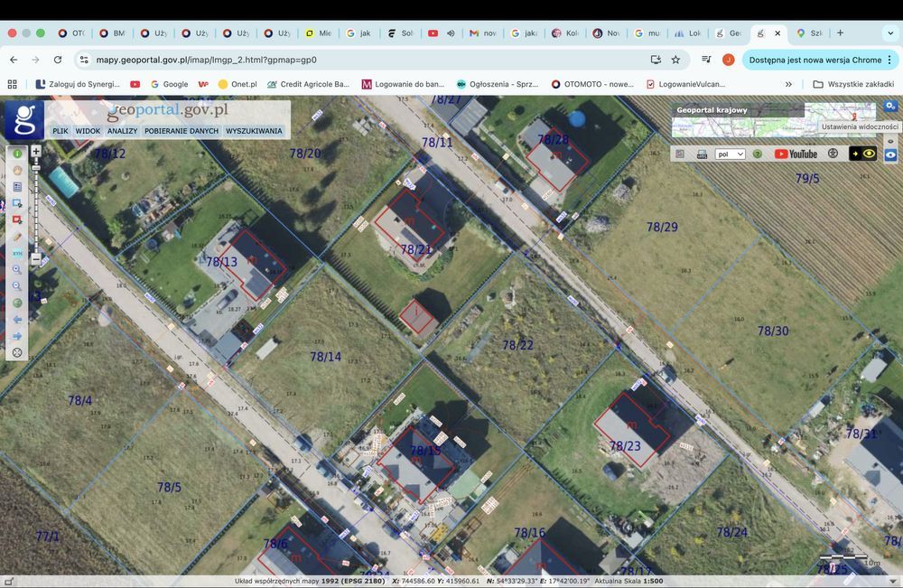The image size is (903, 588).
Task: Pick the red rectangle selection tool
Action: (x=17, y=220)
